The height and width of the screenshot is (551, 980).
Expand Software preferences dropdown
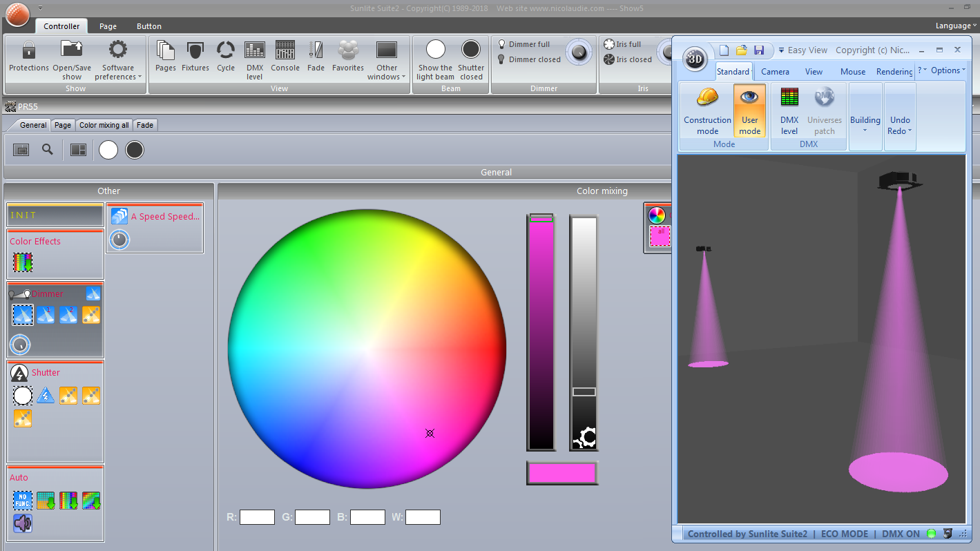[x=118, y=59]
